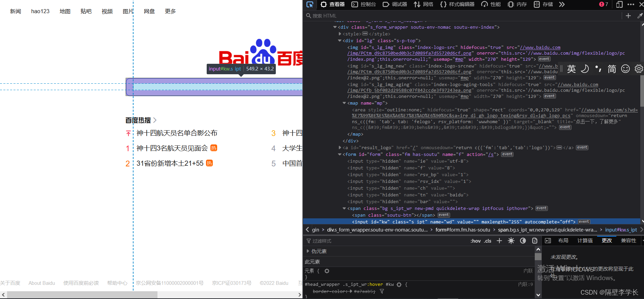Open Baidu 更多 menu link

(x=170, y=11)
